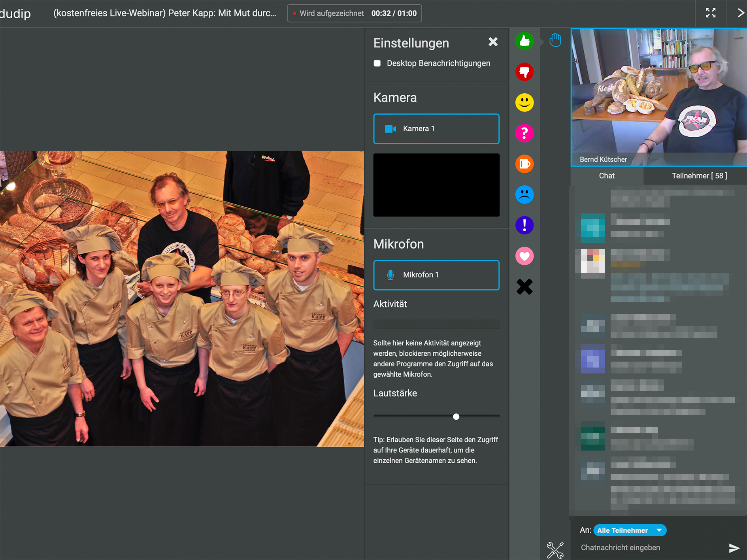This screenshot has height=560, width=747.
Task: Toggle settings with the wrench tools icon
Action: pos(555,550)
